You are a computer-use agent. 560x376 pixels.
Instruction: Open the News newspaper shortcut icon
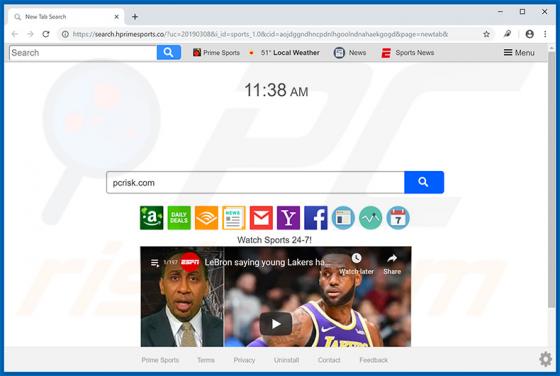pos(234,218)
